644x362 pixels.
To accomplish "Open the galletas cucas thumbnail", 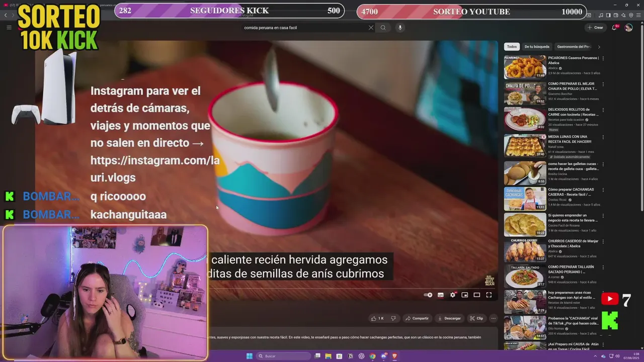I will coord(525,172).
